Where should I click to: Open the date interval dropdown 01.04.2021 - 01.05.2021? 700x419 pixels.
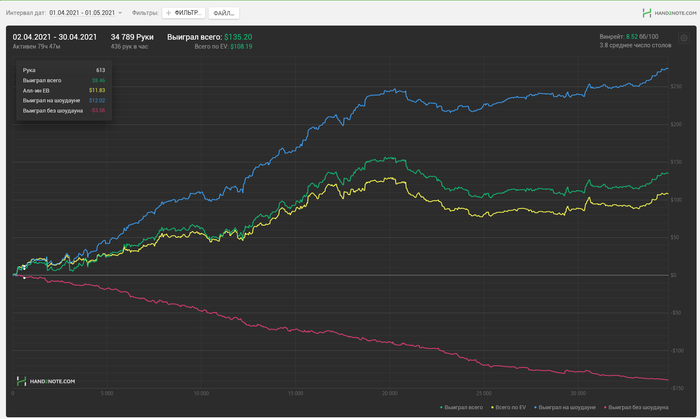[85, 13]
